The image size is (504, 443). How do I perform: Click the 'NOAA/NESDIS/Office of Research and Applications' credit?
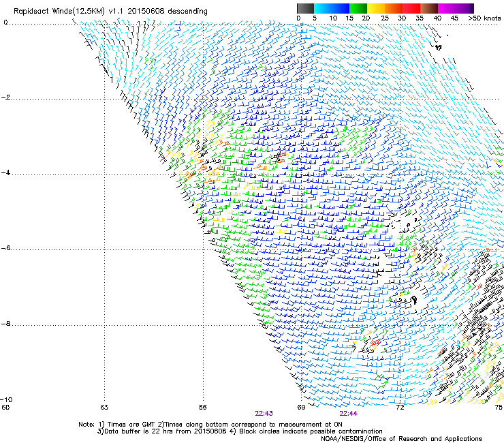coord(401,439)
